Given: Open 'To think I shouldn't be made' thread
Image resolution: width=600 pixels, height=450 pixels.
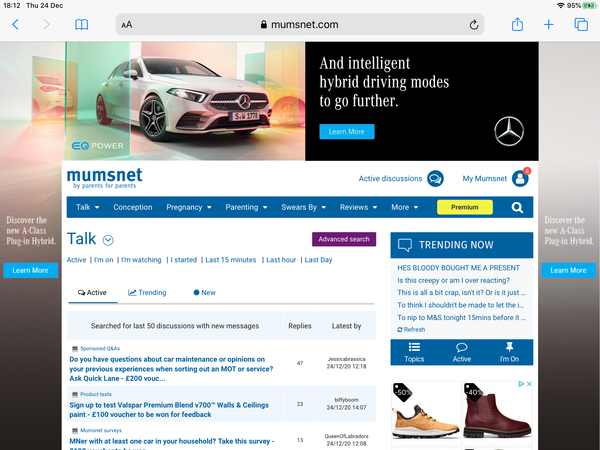Looking at the screenshot, I should coord(461,305).
